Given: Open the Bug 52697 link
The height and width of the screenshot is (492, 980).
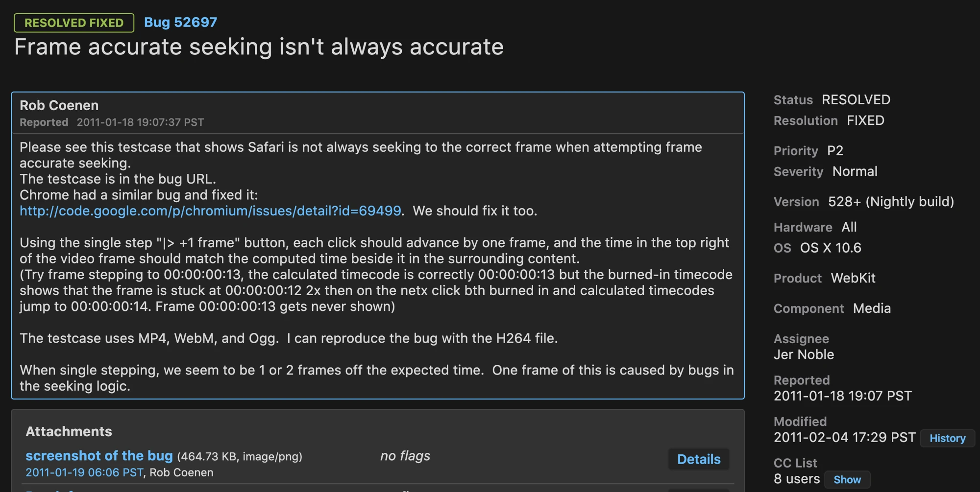Looking at the screenshot, I should click(180, 22).
